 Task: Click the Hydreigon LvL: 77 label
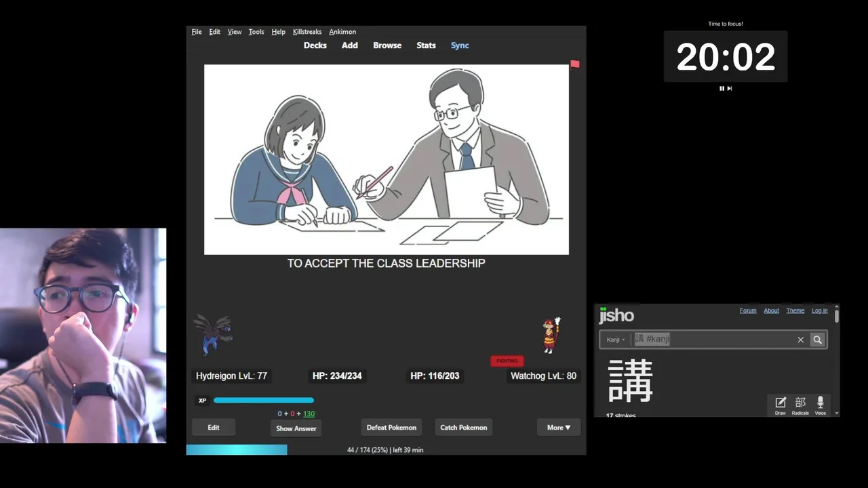[231, 375]
